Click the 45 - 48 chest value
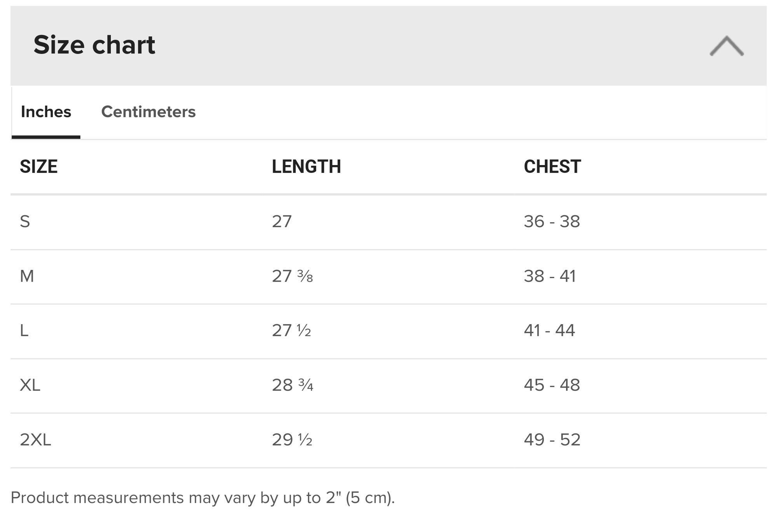The width and height of the screenshot is (777, 532). click(x=552, y=385)
